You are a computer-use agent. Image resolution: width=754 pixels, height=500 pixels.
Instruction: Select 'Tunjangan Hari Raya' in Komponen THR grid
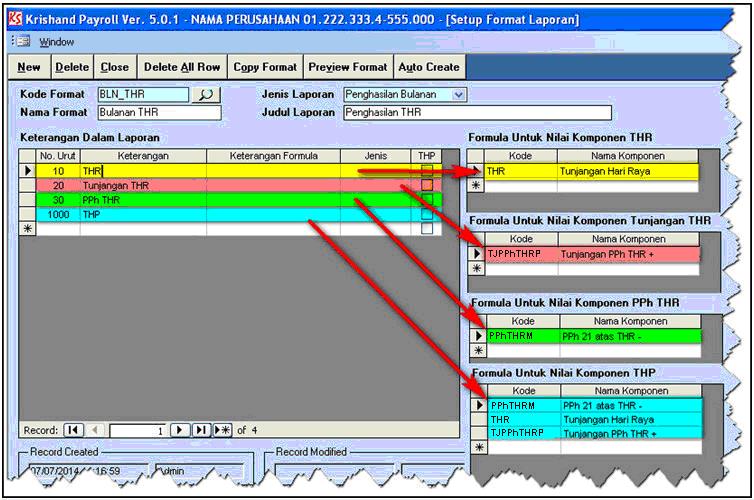[628, 171]
